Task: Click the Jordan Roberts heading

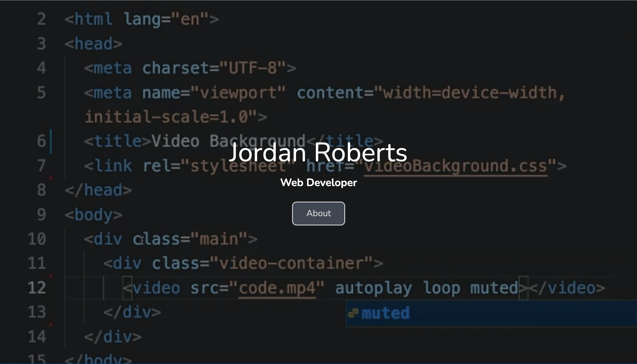Action: [318, 152]
